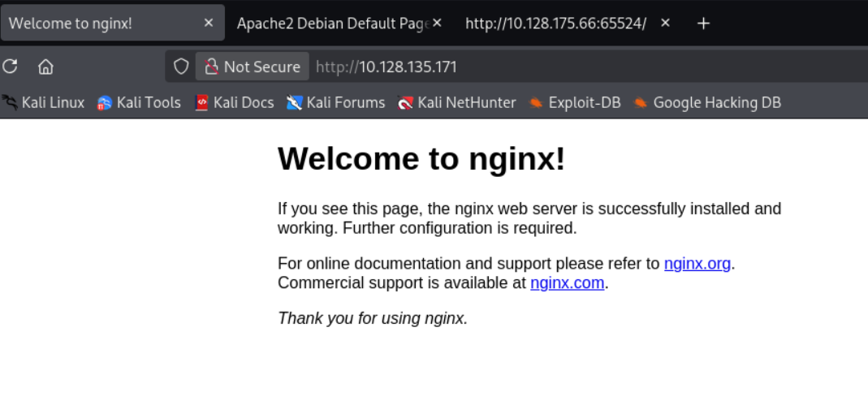Open the Exploit-DB bookmark
The width and height of the screenshot is (868, 405).
coord(575,103)
